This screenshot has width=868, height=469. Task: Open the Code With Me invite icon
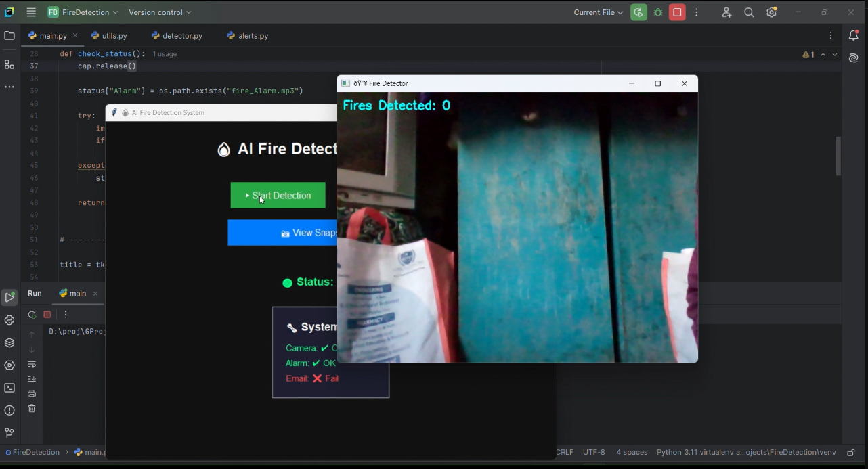pos(726,12)
